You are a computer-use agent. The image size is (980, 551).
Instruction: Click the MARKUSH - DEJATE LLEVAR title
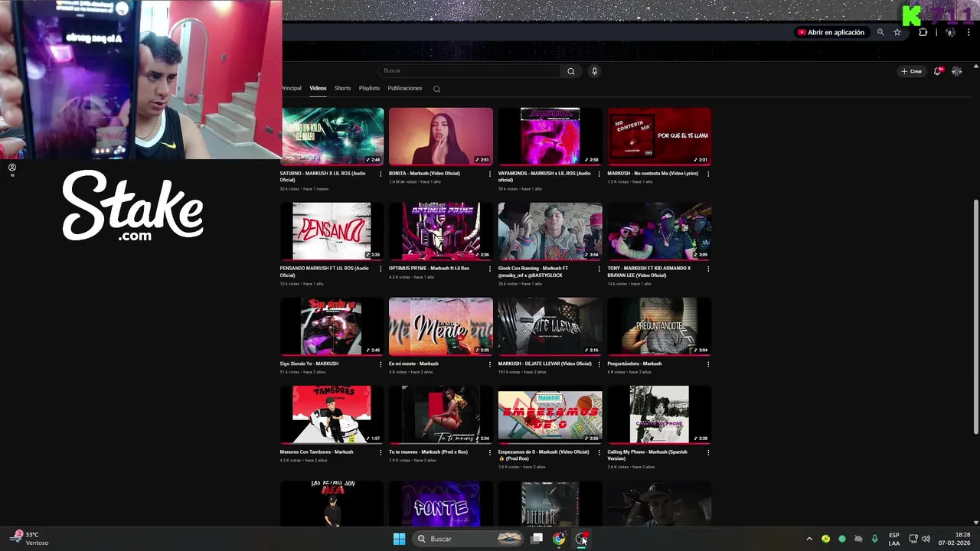pyautogui.click(x=545, y=364)
